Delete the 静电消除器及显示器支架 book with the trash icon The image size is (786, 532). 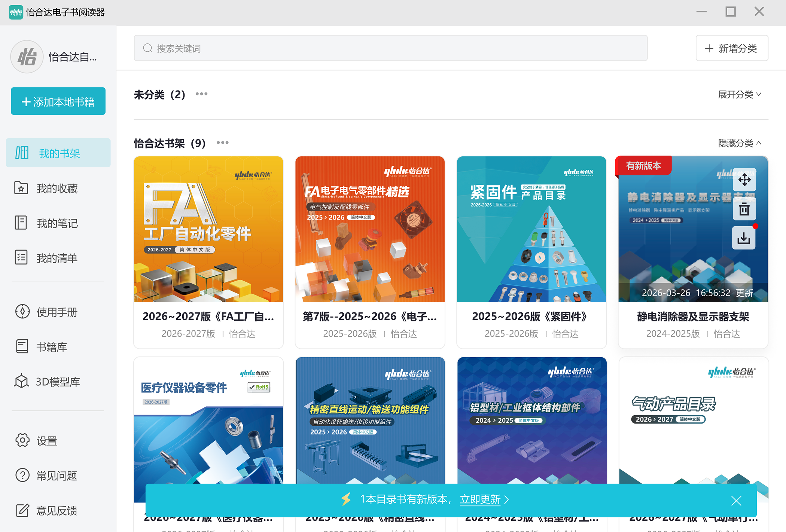744,209
